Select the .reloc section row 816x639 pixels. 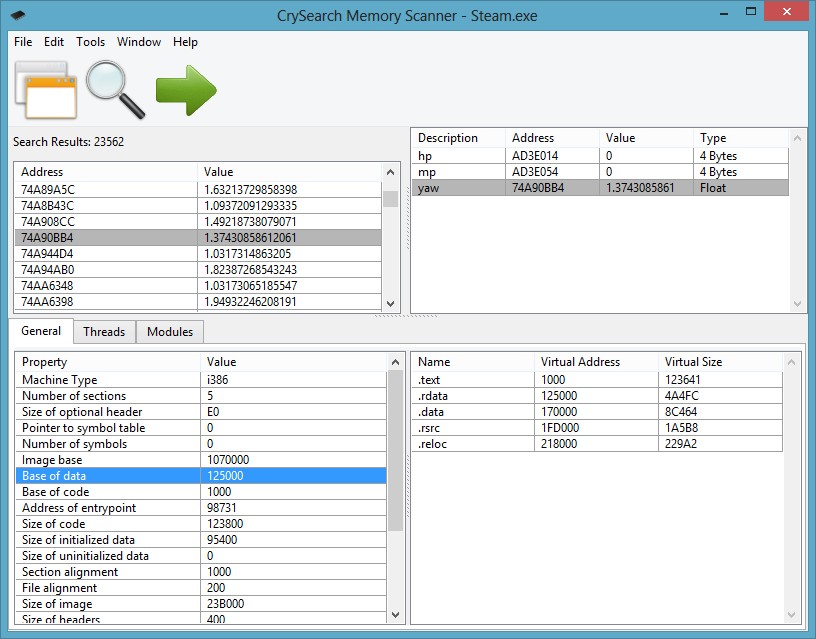click(x=597, y=444)
